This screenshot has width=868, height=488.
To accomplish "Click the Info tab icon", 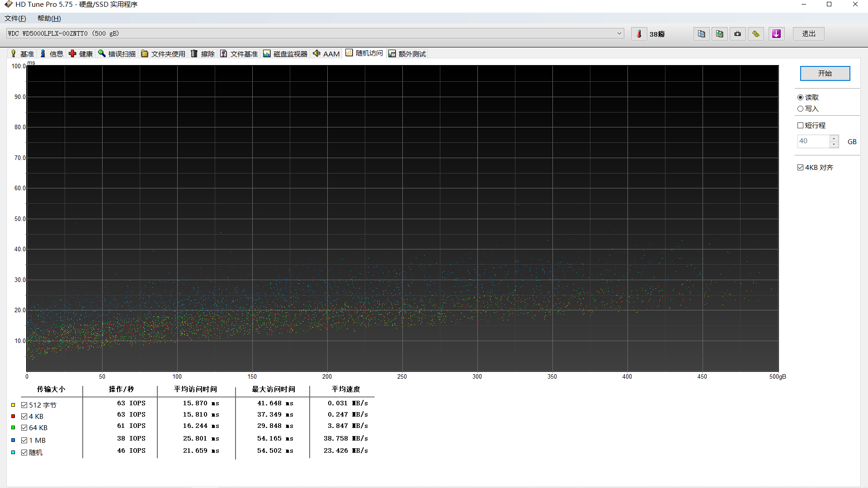I will pos(43,54).
